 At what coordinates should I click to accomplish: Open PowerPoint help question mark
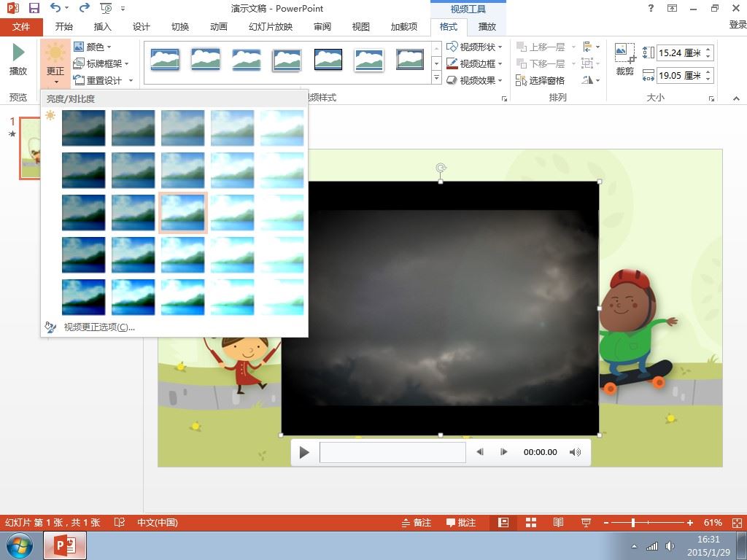[651, 8]
